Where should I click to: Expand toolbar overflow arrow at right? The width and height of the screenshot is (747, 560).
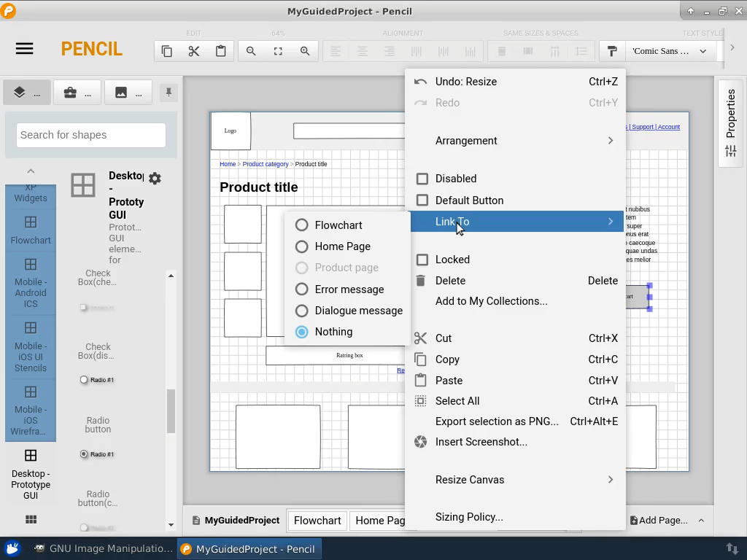point(732,47)
